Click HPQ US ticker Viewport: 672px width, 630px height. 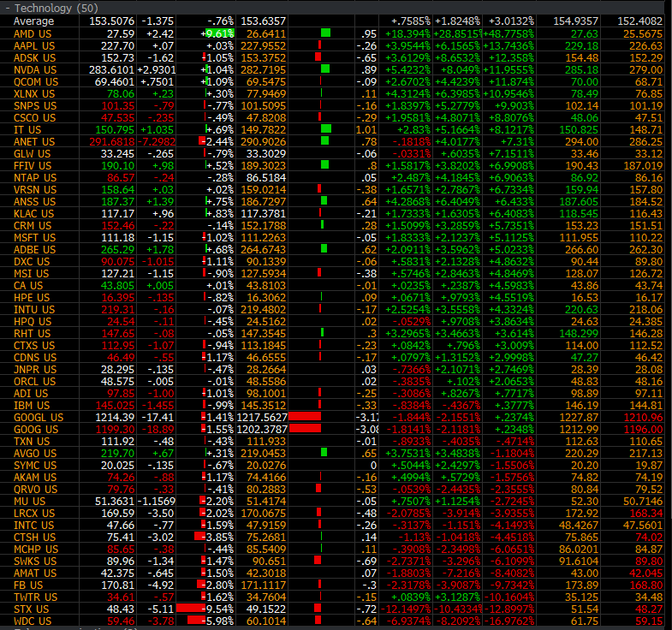pyautogui.click(x=33, y=322)
